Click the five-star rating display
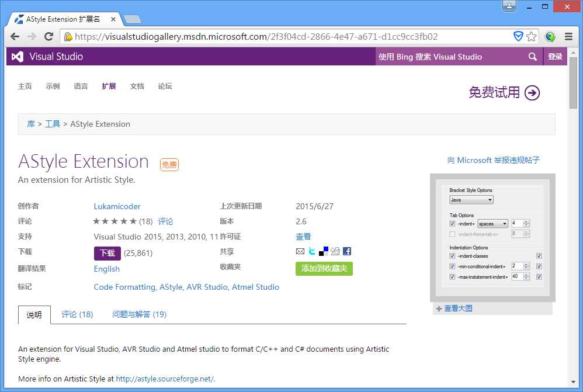 pos(114,221)
